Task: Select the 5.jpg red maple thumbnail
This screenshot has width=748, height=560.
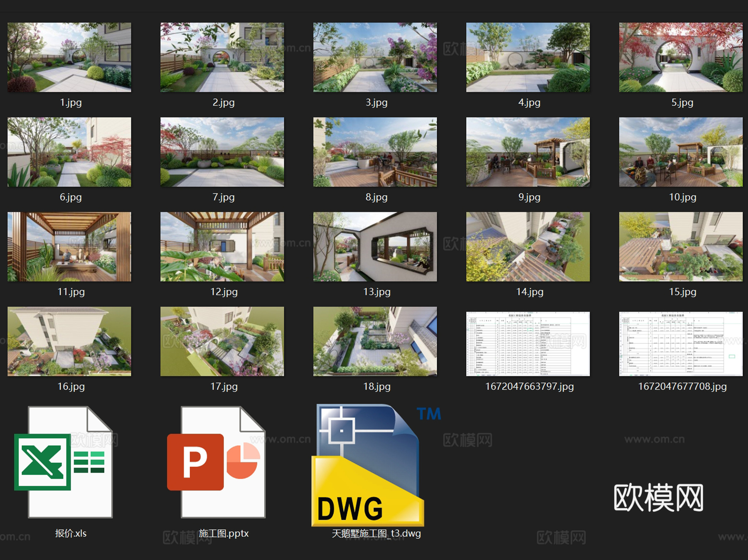Action: [681, 57]
